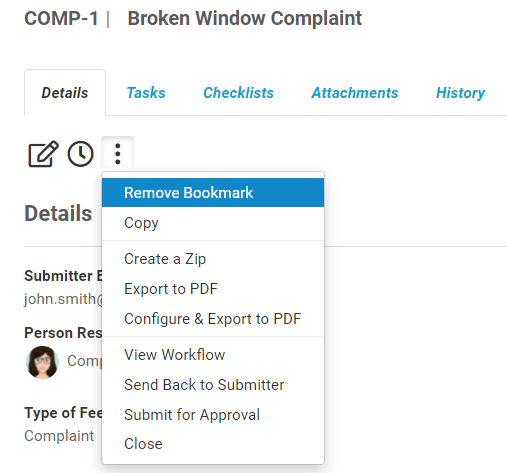Click the COMP-1 record identifier

61,18
